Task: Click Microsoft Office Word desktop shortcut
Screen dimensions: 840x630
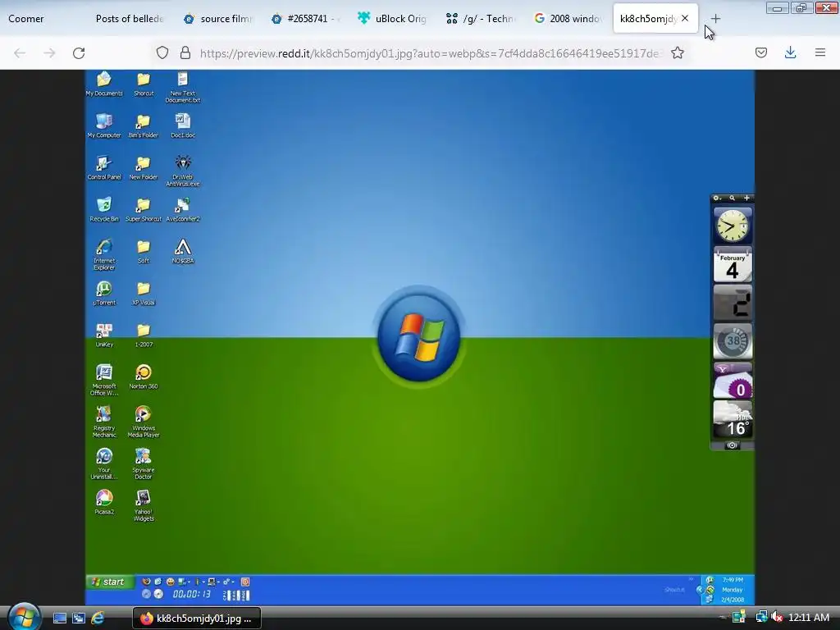Action: point(104,380)
